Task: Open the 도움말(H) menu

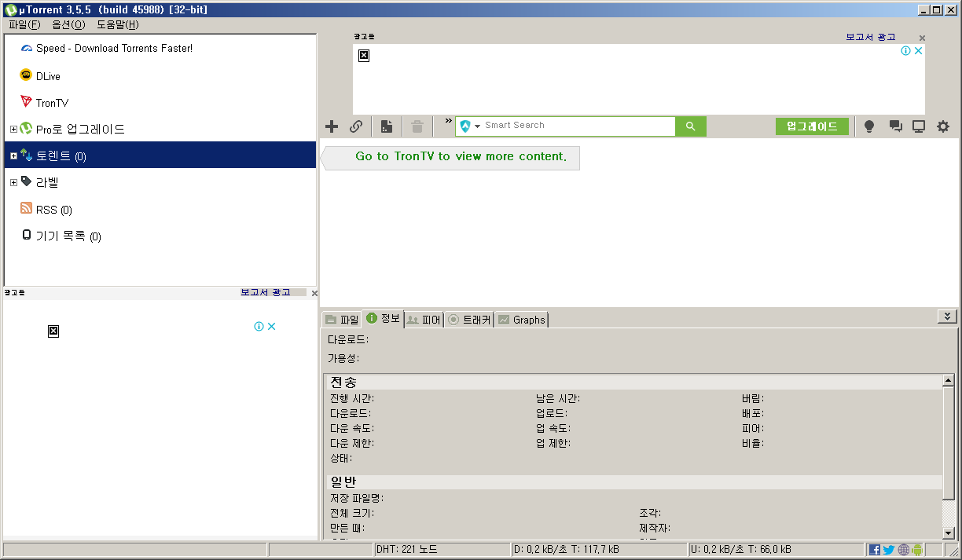Action: click(x=117, y=24)
